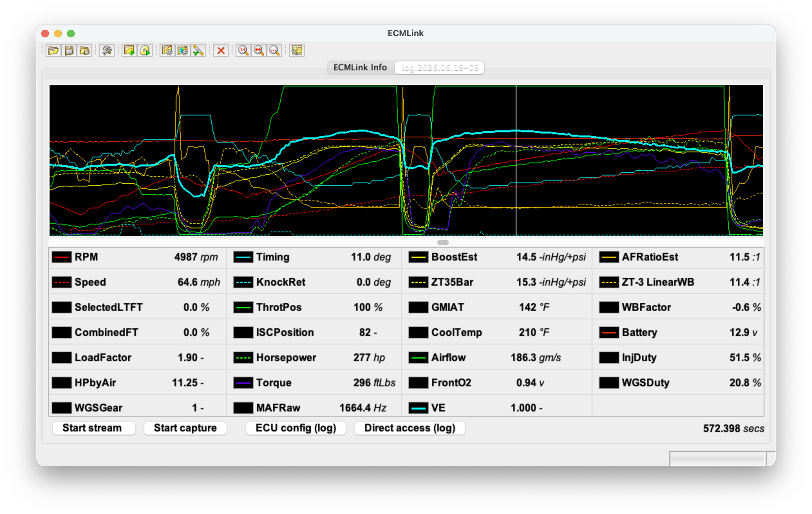Click the black InjDuty swatch
Image resolution: width=812 pixels, height=514 pixels.
(609, 358)
